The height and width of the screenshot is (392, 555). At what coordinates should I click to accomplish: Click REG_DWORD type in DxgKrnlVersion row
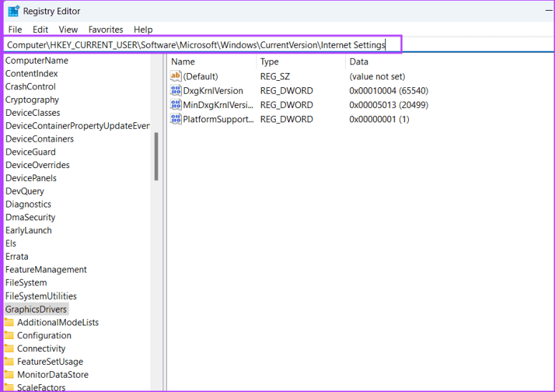(x=286, y=91)
